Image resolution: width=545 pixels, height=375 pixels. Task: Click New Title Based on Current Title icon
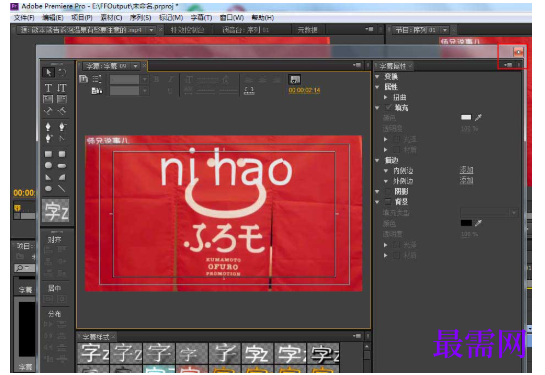pos(83,79)
